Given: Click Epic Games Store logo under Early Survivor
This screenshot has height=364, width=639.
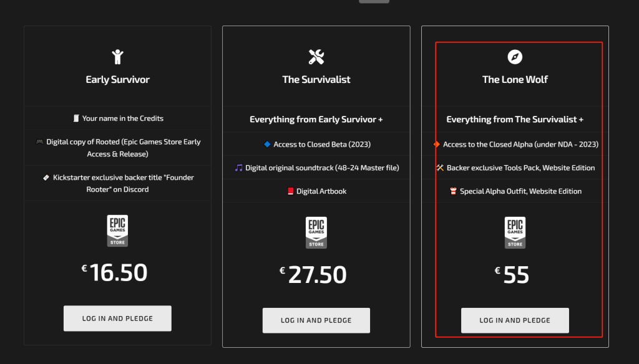Looking at the screenshot, I should tap(117, 231).
